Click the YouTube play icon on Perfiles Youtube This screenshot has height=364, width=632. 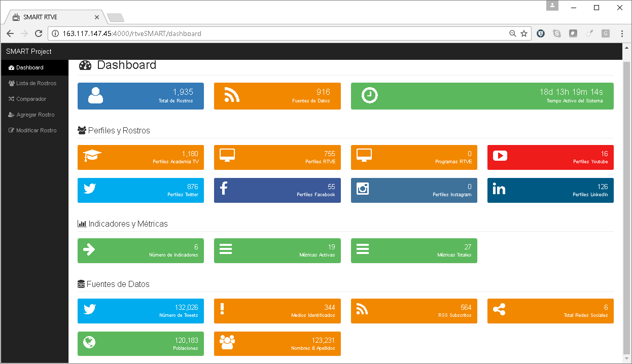[500, 156]
